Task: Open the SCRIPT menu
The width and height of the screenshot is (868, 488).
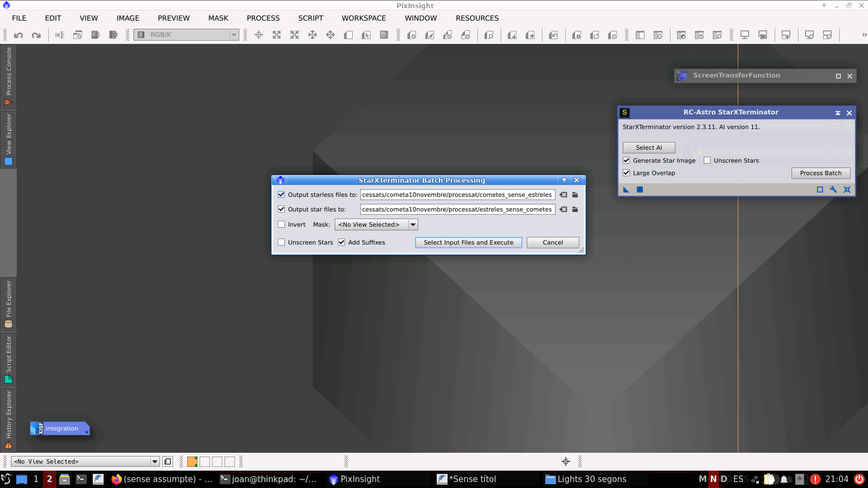Action: pos(310,18)
